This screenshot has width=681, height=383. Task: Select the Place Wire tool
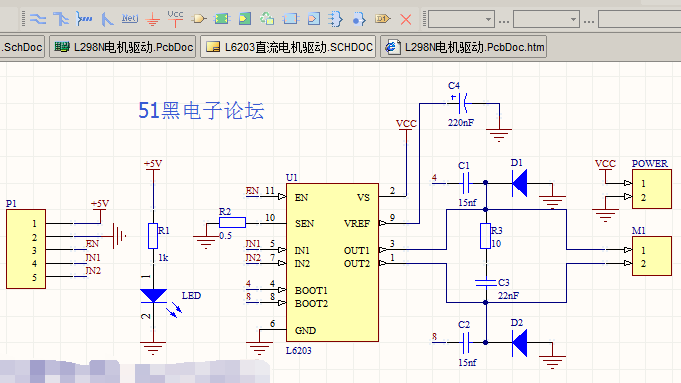tap(38, 19)
